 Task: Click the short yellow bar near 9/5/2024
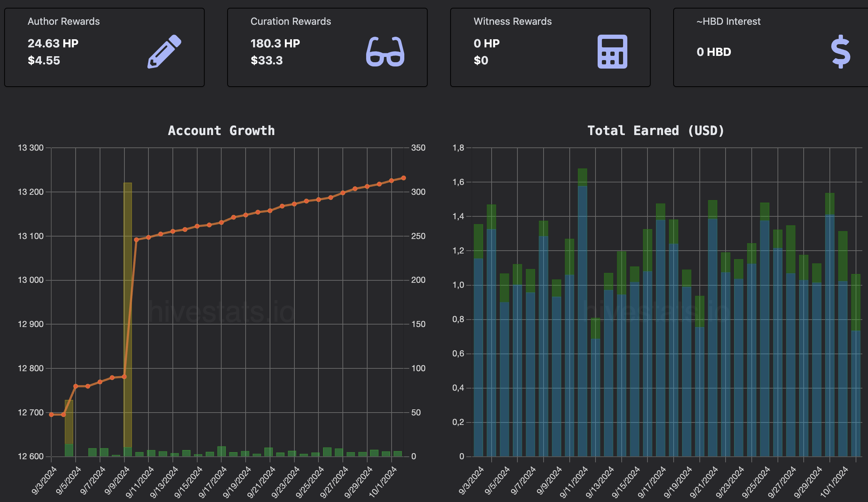69,422
